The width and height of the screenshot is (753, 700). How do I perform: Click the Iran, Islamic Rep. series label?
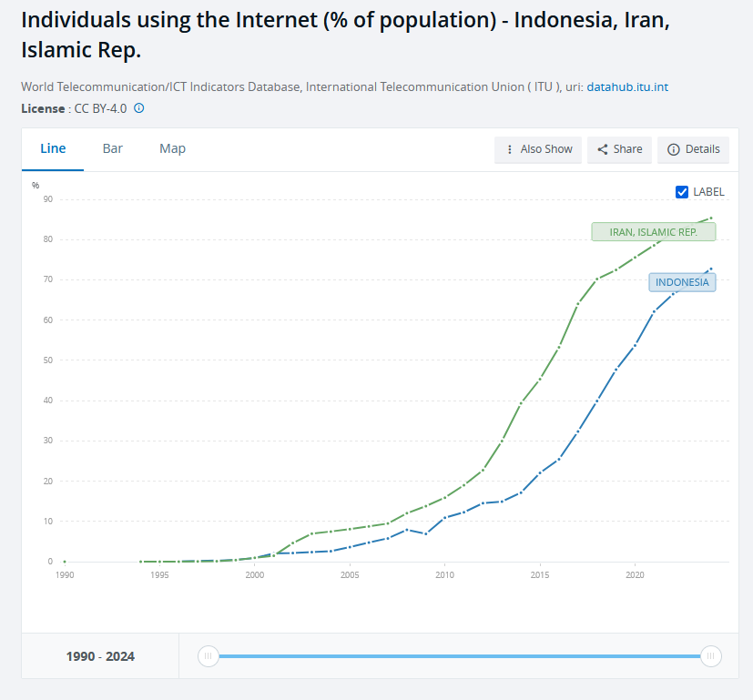tap(653, 232)
